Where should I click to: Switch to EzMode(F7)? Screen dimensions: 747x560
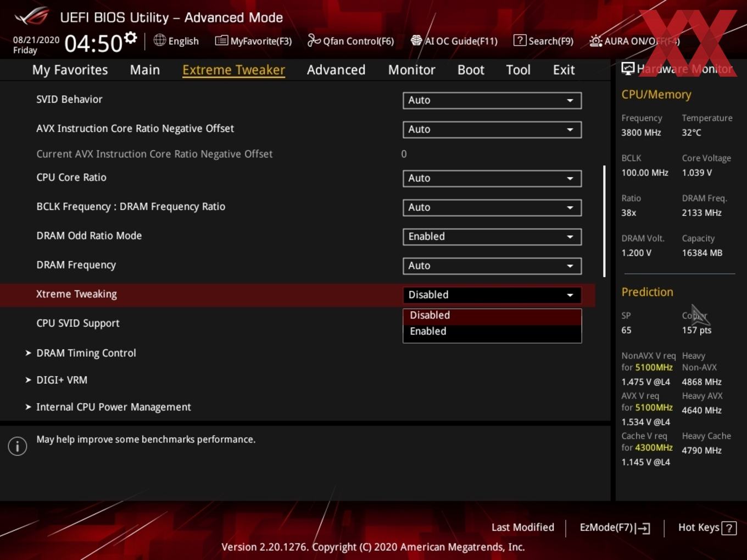tap(615, 528)
